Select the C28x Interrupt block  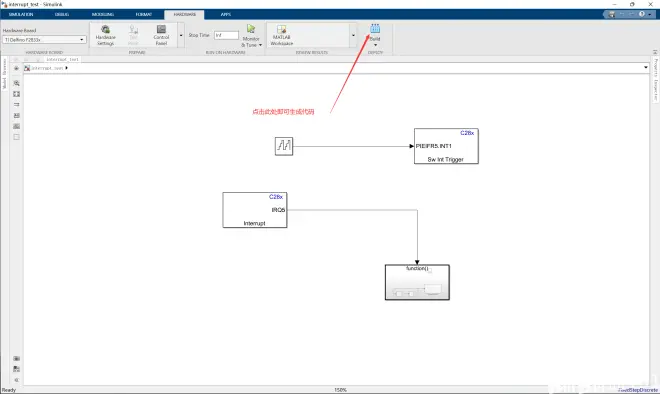point(255,210)
